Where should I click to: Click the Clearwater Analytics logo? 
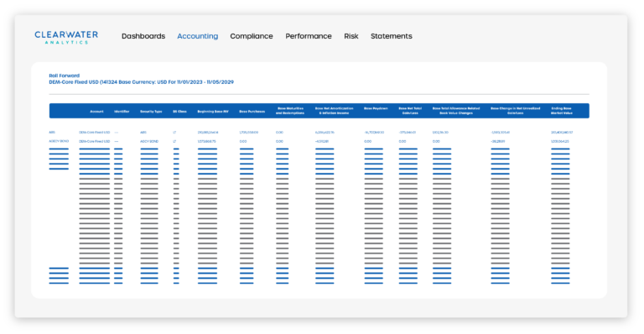tap(66, 37)
